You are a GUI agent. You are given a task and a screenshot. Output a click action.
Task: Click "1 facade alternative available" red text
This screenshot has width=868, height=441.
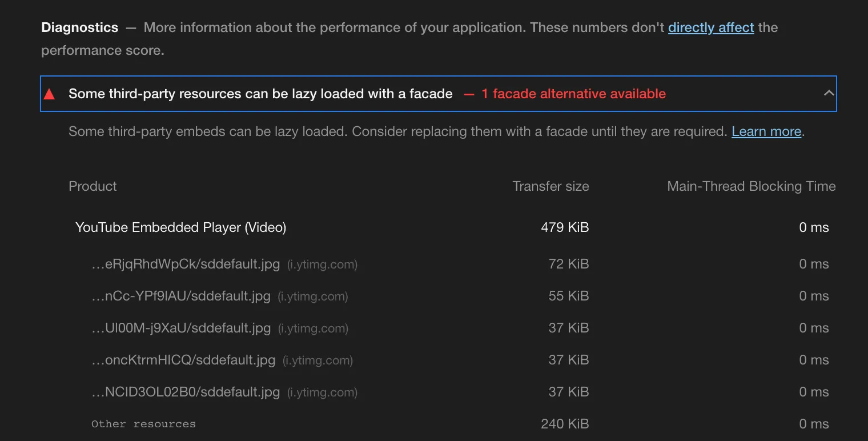tap(573, 94)
